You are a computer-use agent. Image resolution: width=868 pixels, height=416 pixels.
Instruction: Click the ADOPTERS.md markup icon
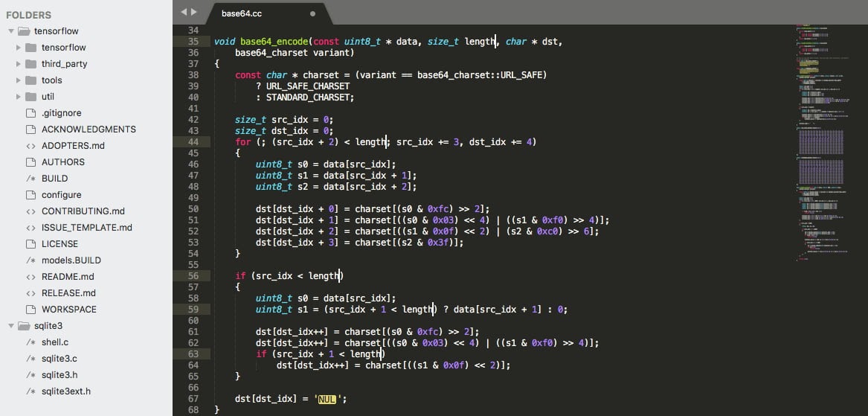31,146
